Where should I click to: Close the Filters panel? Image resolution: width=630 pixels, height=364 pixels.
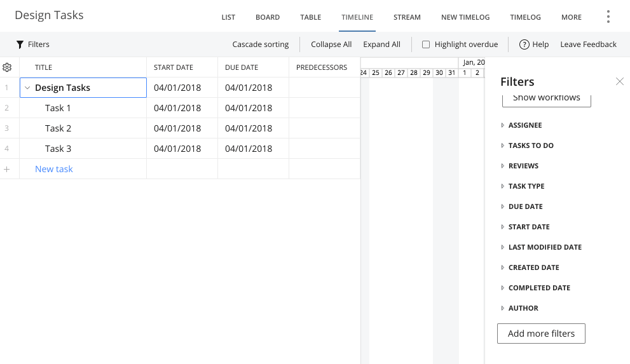point(620,81)
